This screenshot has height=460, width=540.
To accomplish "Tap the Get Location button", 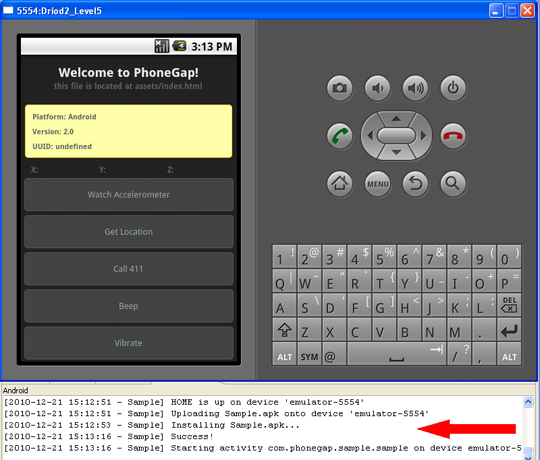I will tap(128, 232).
